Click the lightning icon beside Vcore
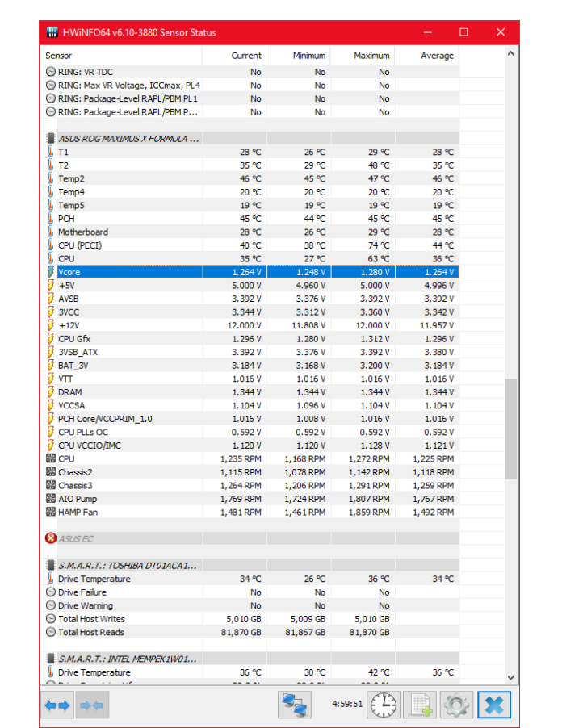562x728 pixels. pos(51,272)
